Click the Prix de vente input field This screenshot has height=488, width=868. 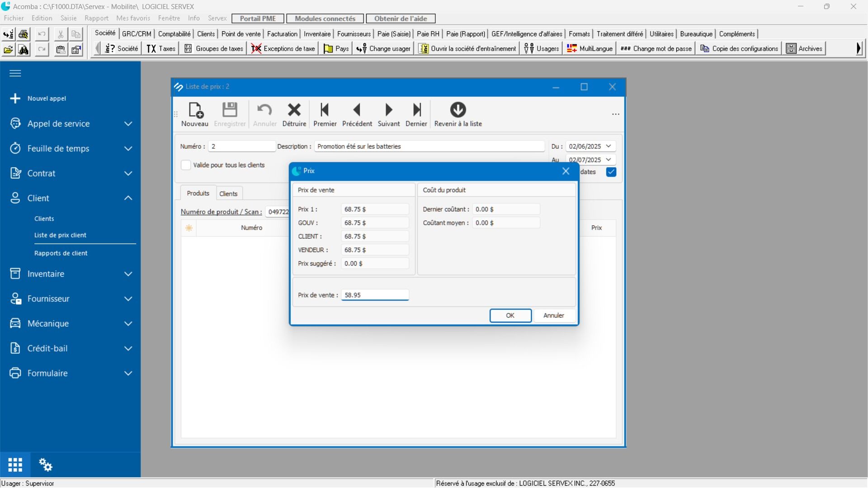pos(375,295)
